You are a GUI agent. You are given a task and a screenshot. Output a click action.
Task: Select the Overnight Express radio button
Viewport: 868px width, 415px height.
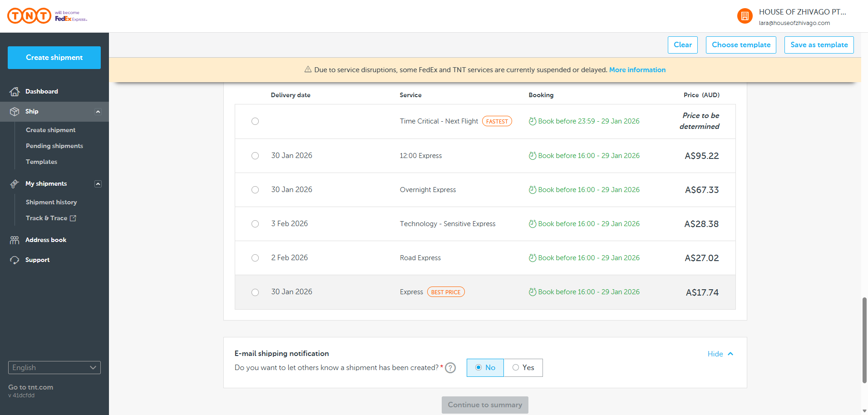click(255, 190)
